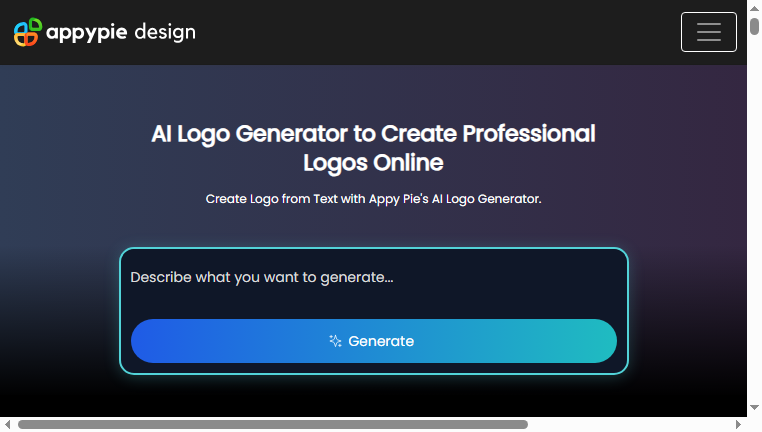Open the hamburger navigation menu
762x432 pixels.
[709, 32]
